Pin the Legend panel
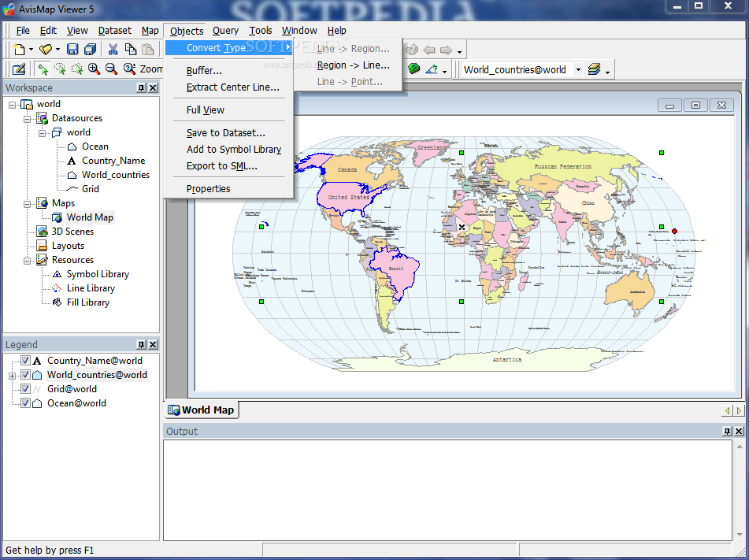The image size is (749, 560). [x=142, y=344]
